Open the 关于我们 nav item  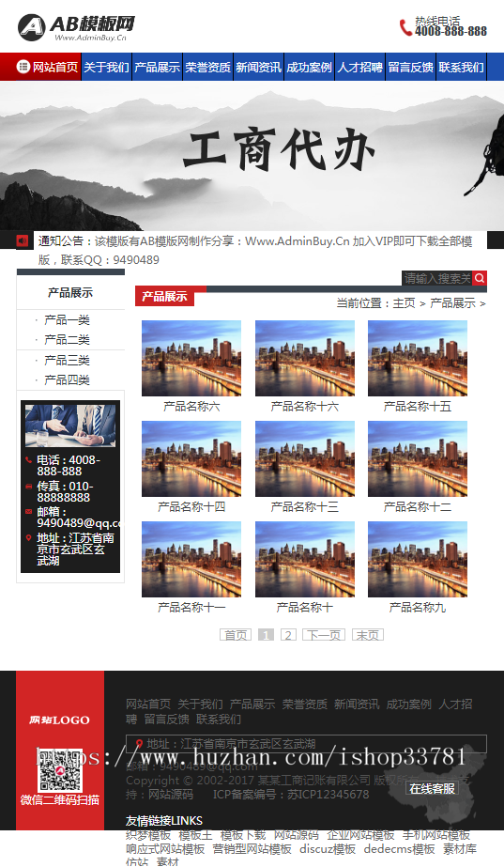(x=107, y=67)
